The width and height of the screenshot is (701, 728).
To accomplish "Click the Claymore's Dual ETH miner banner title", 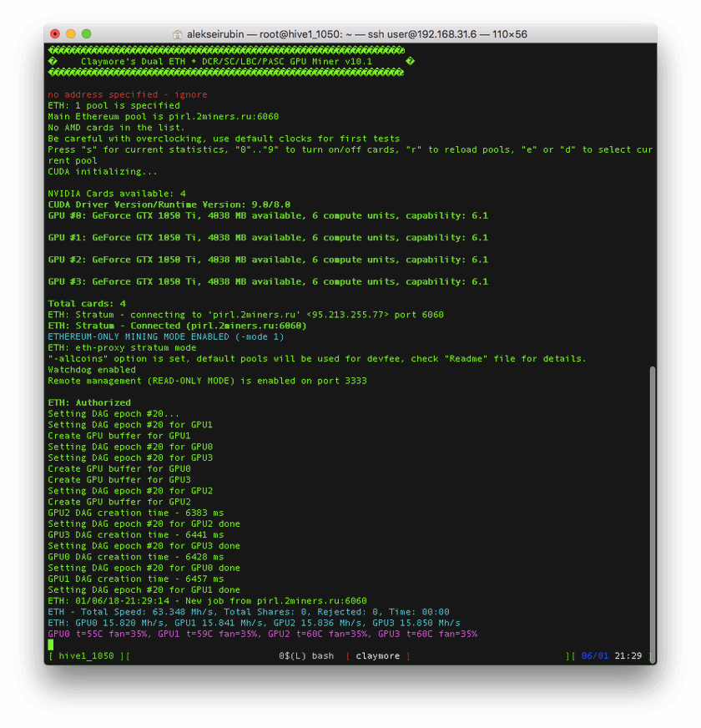I will 225,62.
